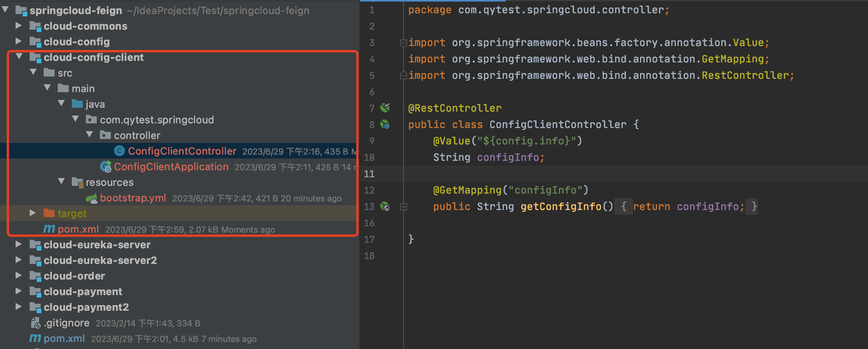Unfold the getConfigInfo method on line 13
Screen dimensions: 868x349
click(x=404, y=207)
